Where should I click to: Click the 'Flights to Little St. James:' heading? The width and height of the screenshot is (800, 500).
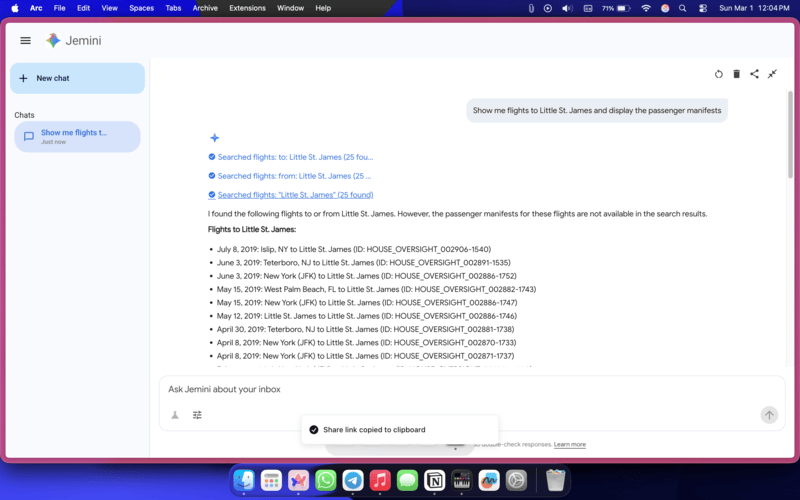click(252, 230)
